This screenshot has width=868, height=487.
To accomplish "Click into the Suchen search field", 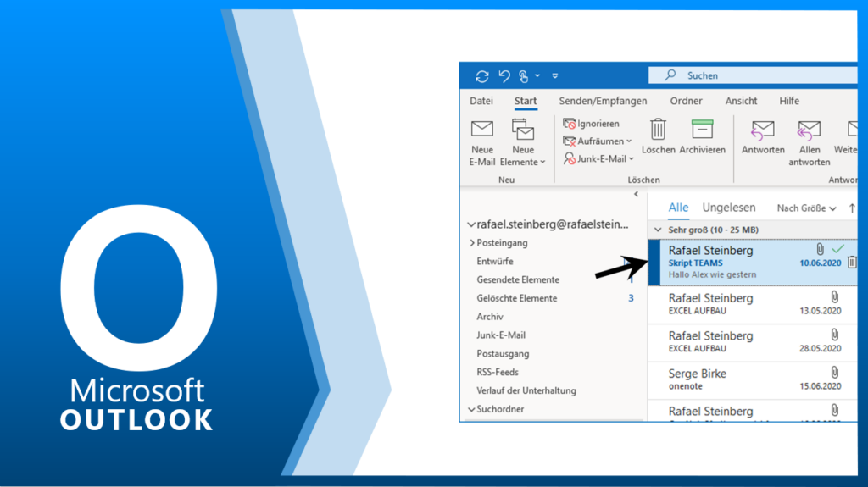I will pos(753,75).
